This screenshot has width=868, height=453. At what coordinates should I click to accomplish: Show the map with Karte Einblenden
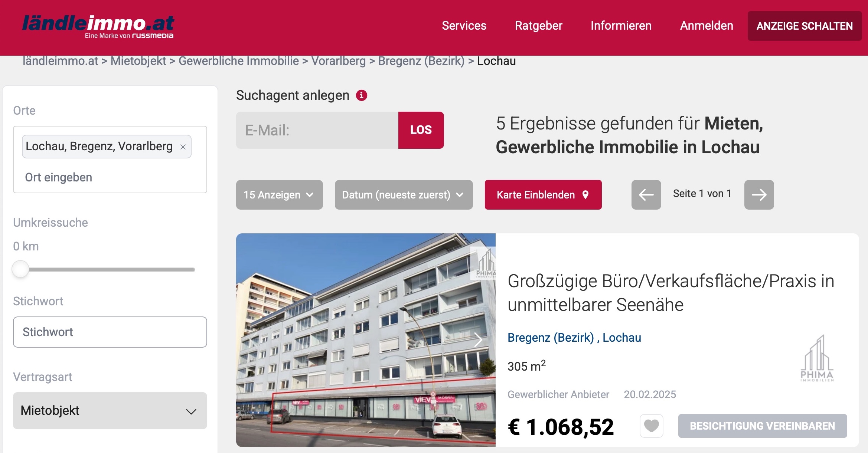tap(543, 194)
